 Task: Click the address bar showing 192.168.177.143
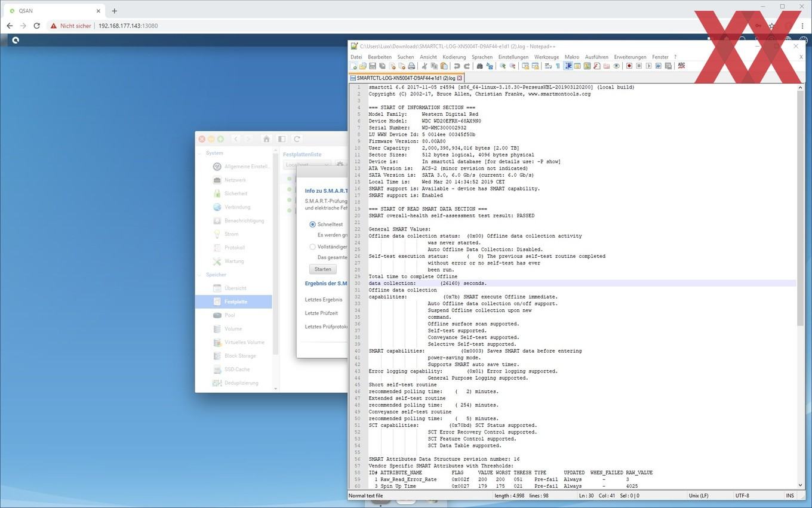128,26
